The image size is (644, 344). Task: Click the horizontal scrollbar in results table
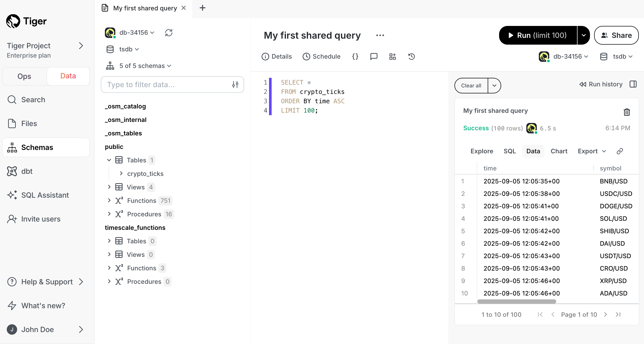(x=516, y=301)
